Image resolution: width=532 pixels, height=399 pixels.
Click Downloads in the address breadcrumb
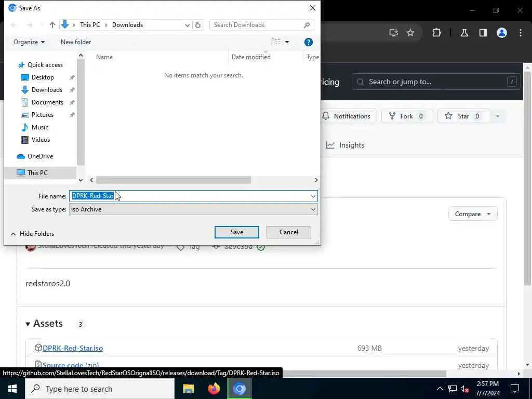[128, 25]
